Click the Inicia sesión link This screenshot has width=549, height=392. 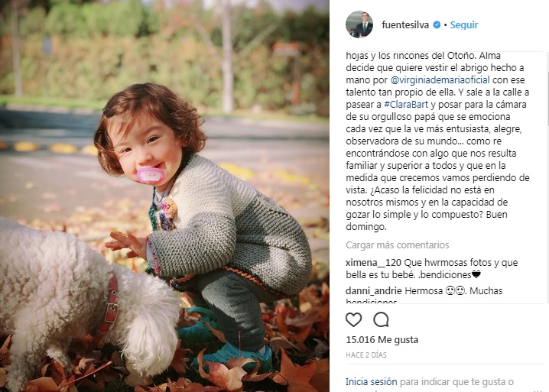pos(371,381)
